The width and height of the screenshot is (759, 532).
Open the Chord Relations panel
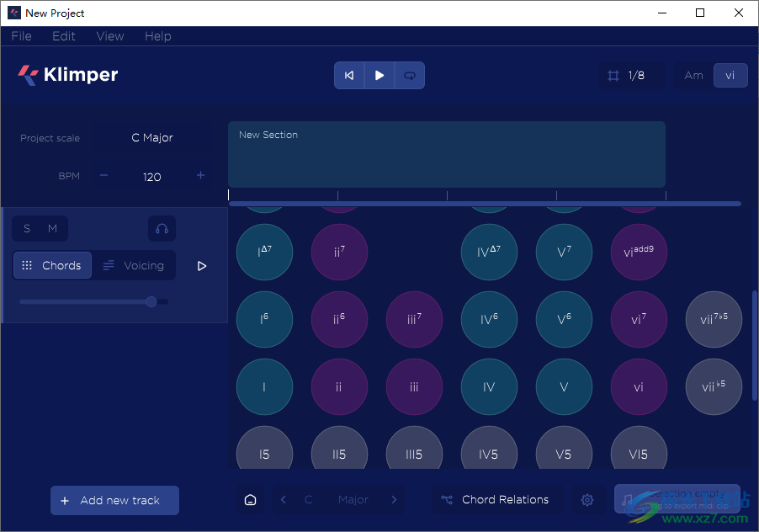496,500
